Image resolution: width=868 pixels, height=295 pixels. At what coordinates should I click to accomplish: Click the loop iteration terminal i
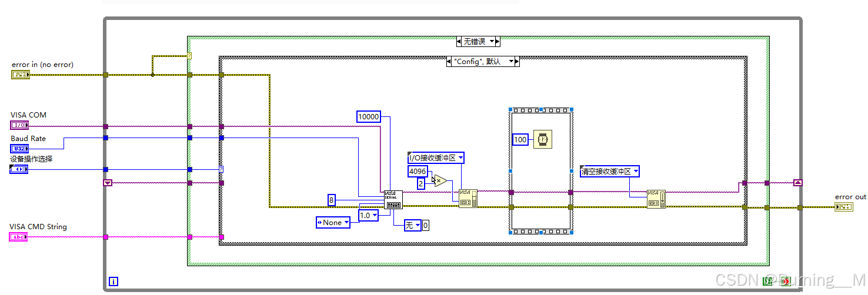tap(113, 281)
